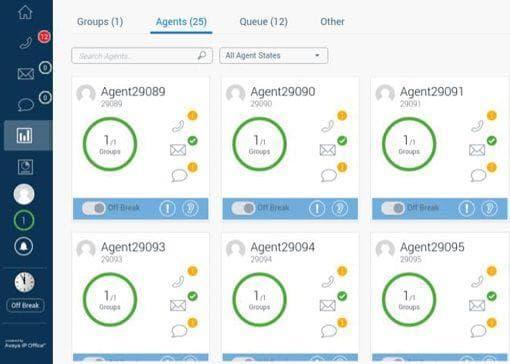This screenshot has width=510, height=364.
Task: Open Agent29093 name heading
Action: click(133, 247)
